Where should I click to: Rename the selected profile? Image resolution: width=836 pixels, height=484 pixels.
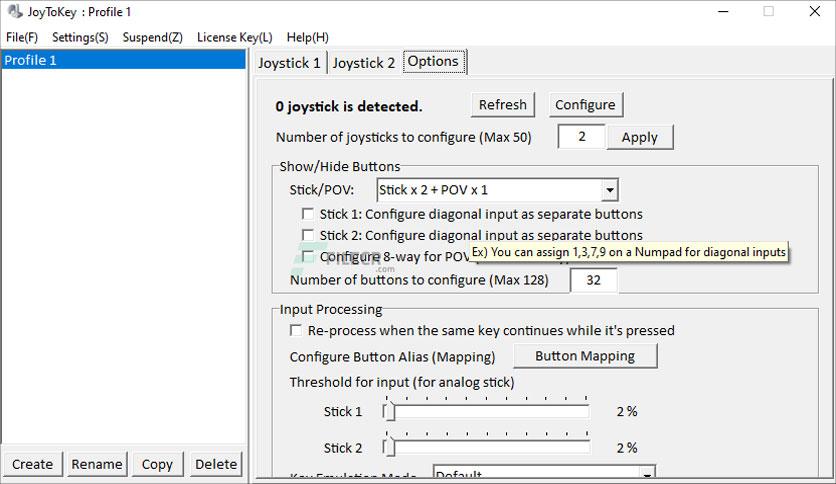pyautogui.click(x=97, y=464)
